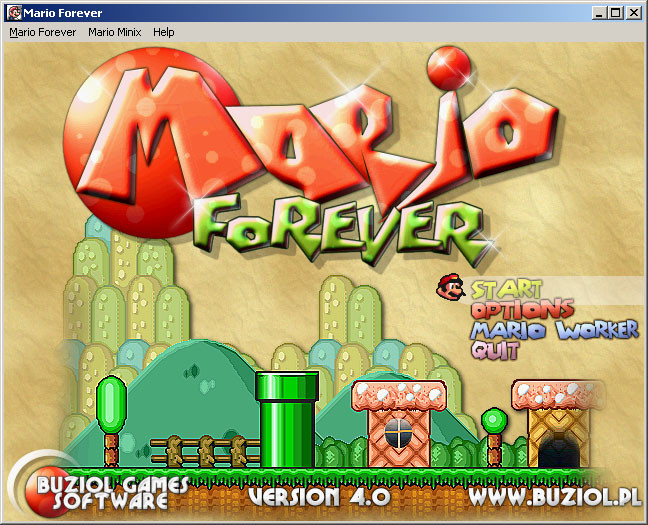
Task: Open the Help menu
Action: pos(164,32)
